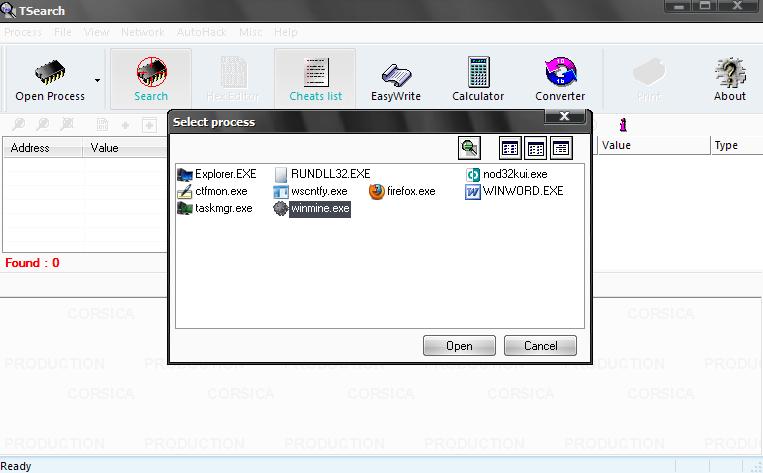This screenshot has width=763, height=473.
Task: Select ctfmon.exe in the process list
Action: [x=212, y=191]
